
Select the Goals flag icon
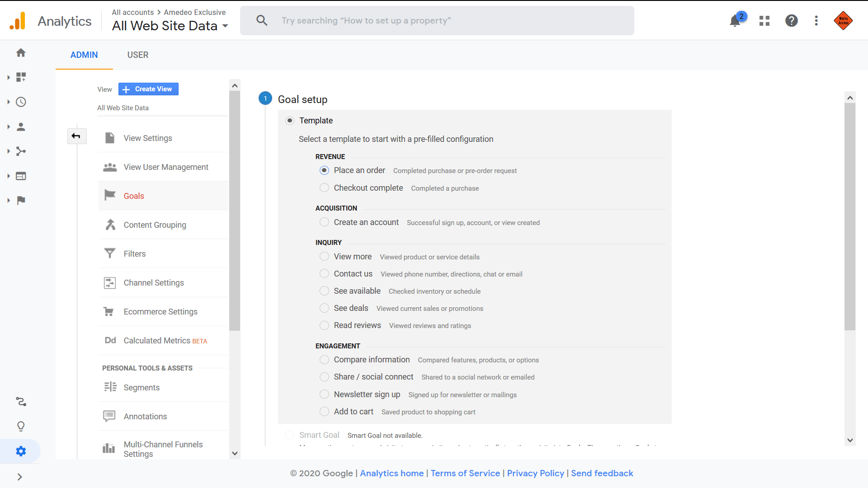[x=109, y=195]
